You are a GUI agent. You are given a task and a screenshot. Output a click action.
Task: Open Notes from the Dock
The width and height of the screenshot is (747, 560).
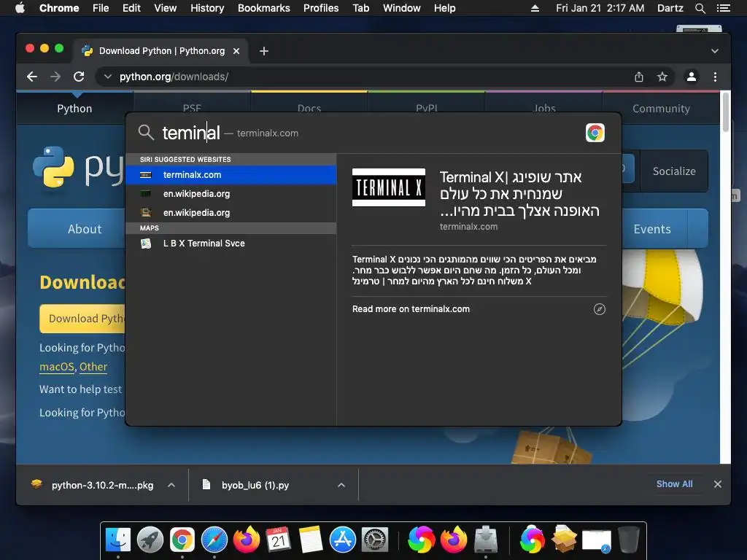point(311,540)
